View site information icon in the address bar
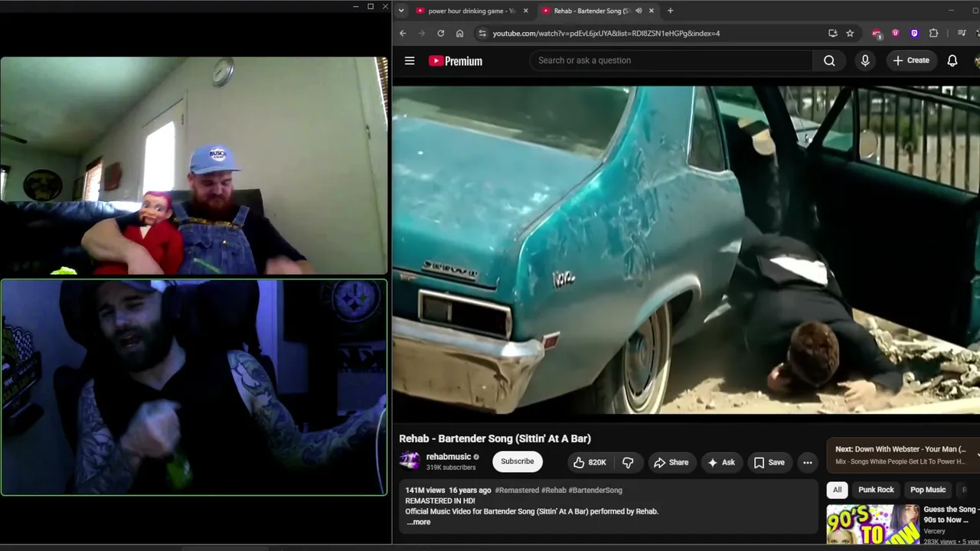980x551 pixels. click(x=482, y=33)
